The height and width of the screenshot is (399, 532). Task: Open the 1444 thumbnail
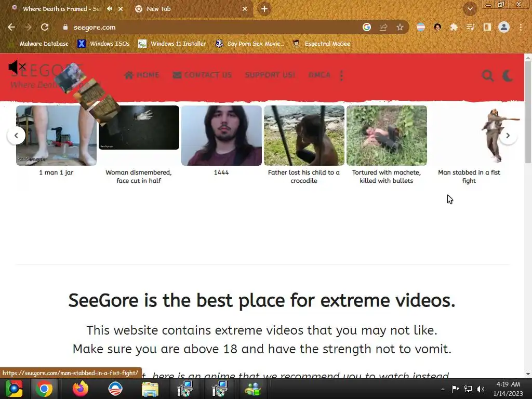click(221, 136)
